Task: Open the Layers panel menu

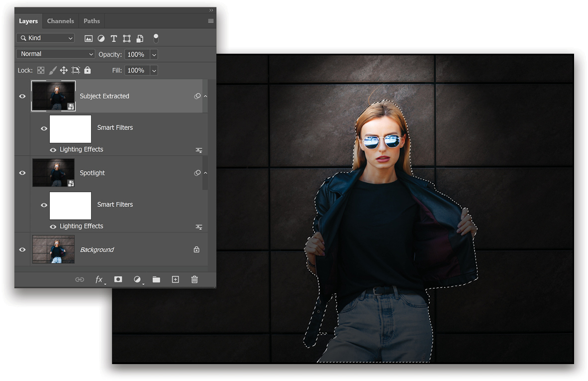Action: pyautogui.click(x=210, y=21)
